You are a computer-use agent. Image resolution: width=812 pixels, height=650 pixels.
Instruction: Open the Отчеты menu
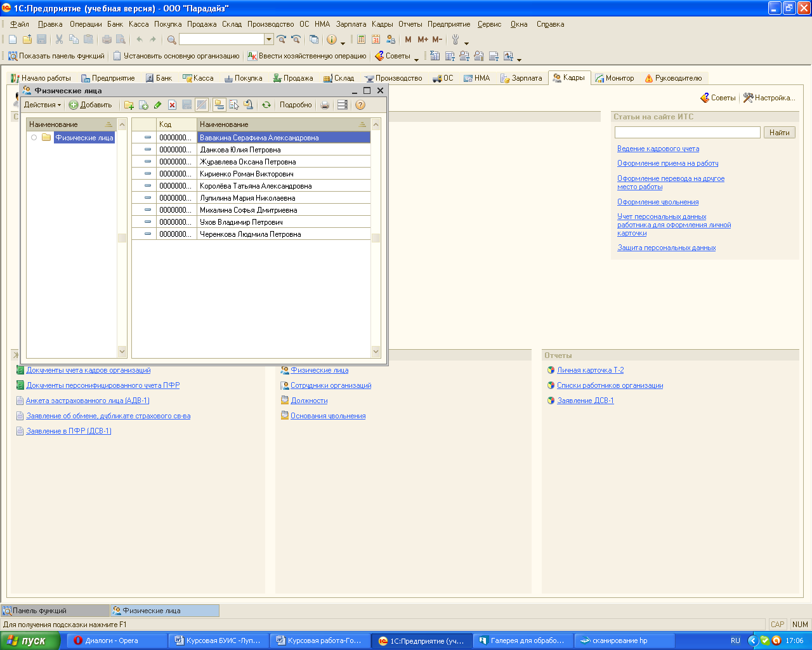point(410,24)
